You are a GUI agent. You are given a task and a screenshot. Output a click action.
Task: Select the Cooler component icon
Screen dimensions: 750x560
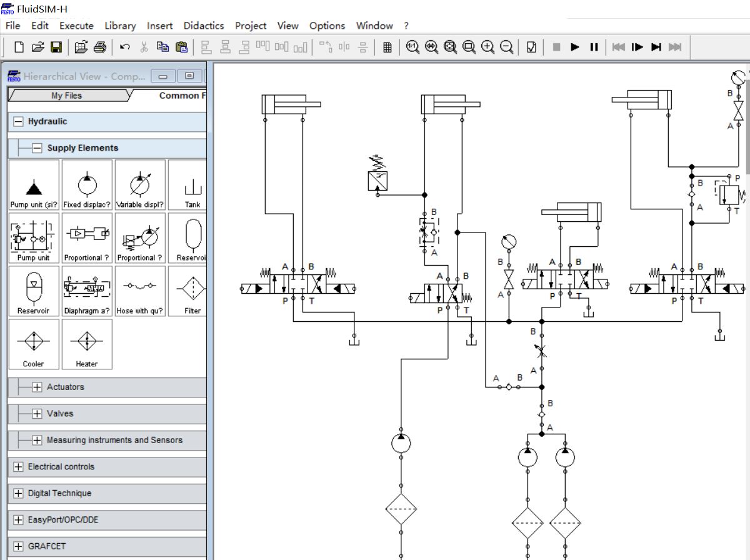(34, 344)
